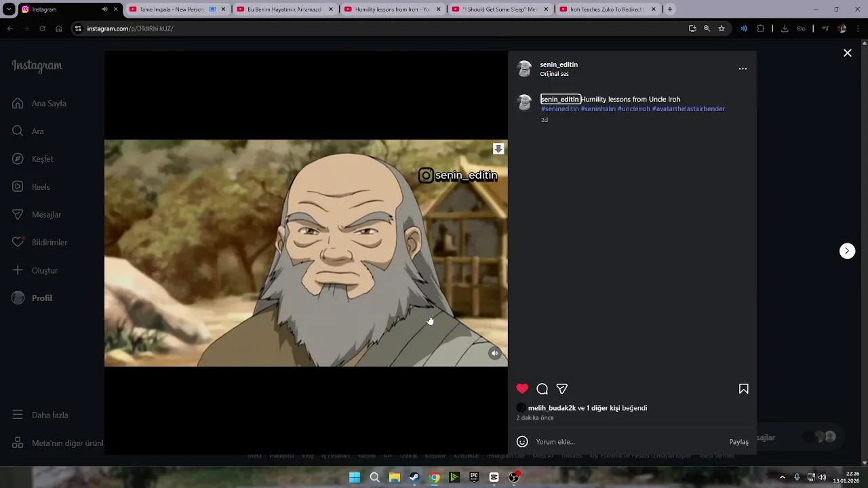Click the browser home button

(x=59, y=28)
